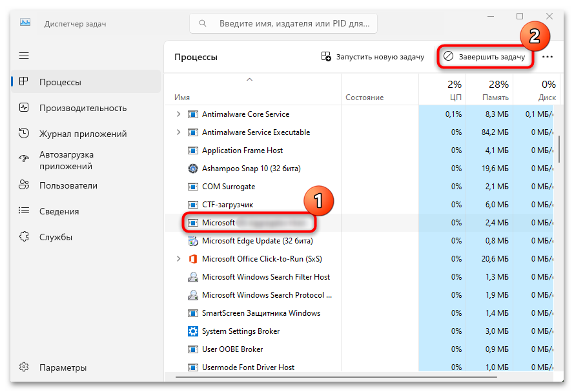The width and height of the screenshot is (574, 392).
Task: Sort by Диск column header
Action: tap(537, 90)
